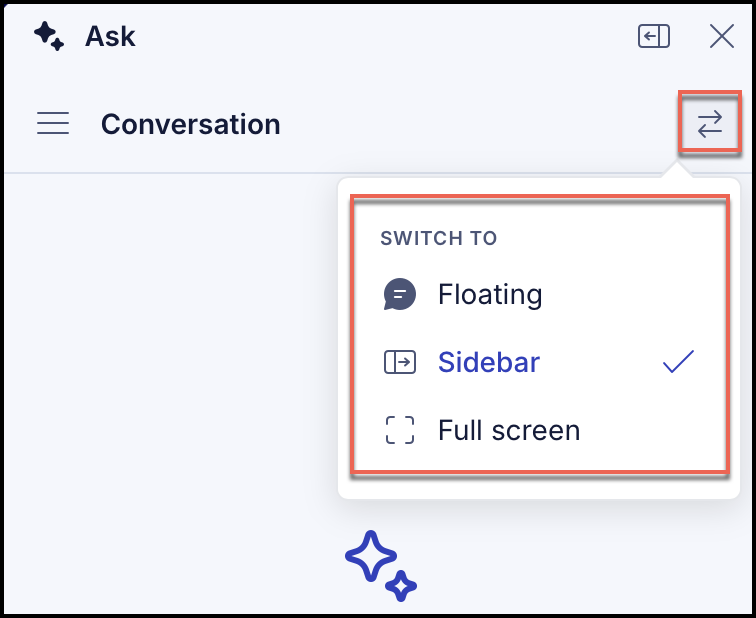Screen dimensions: 756x618
Task: Choose the Sidebar text option
Action: (489, 362)
